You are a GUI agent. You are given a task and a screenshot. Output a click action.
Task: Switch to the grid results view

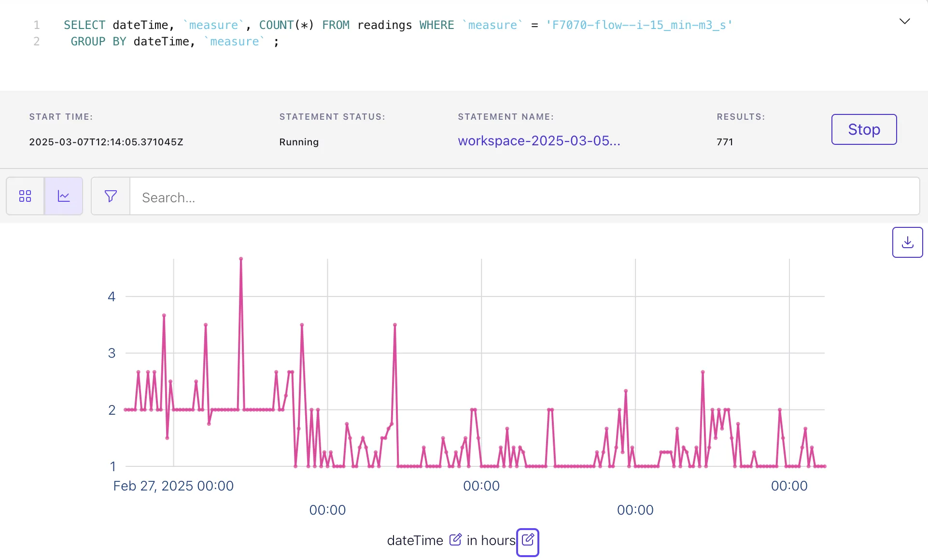pyautogui.click(x=25, y=196)
